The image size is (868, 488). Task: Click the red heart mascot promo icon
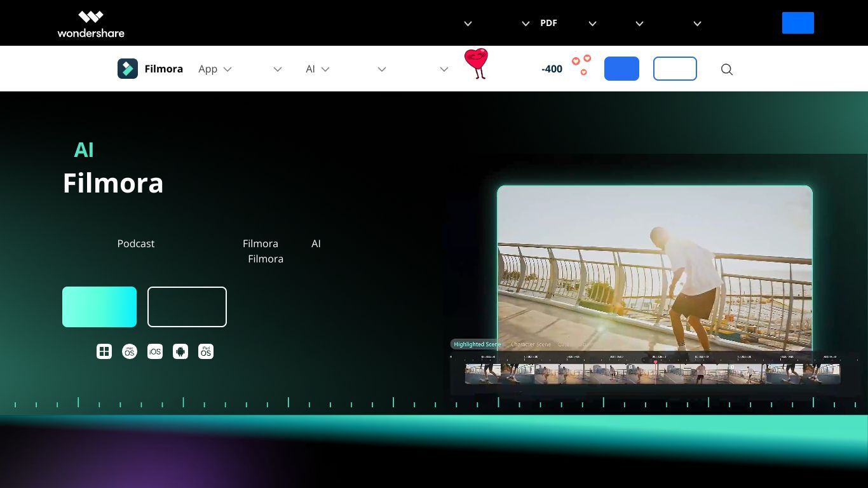[477, 64]
